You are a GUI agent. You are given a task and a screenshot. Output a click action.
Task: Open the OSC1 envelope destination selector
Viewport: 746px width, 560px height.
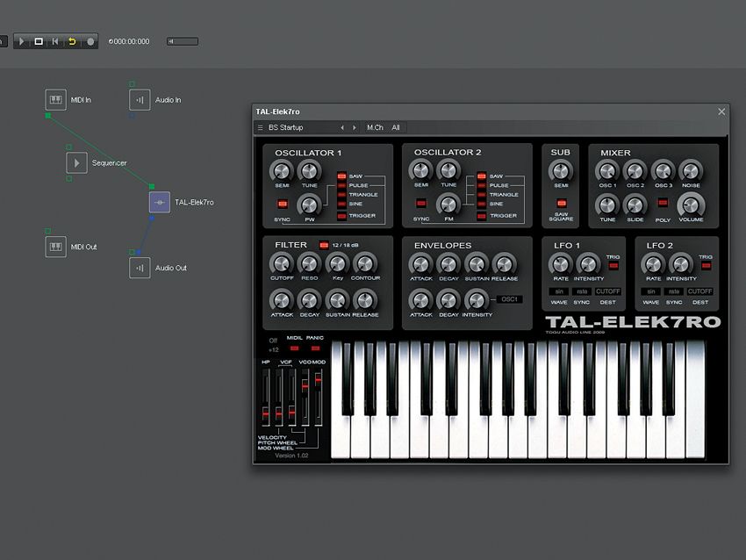pos(509,299)
